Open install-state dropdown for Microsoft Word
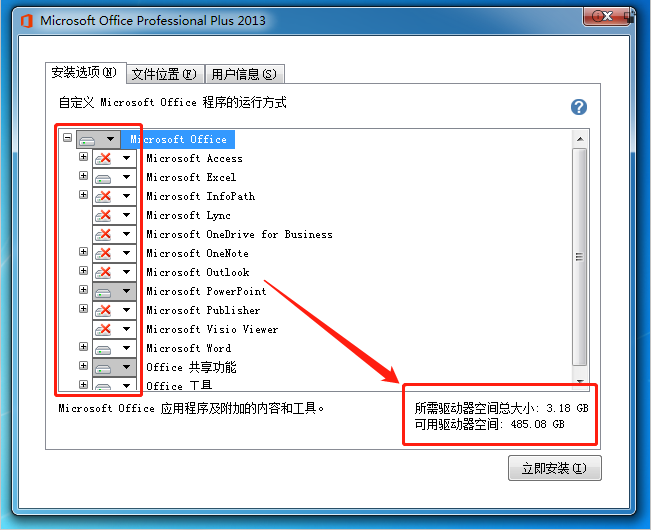 pyautogui.click(x=115, y=348)
